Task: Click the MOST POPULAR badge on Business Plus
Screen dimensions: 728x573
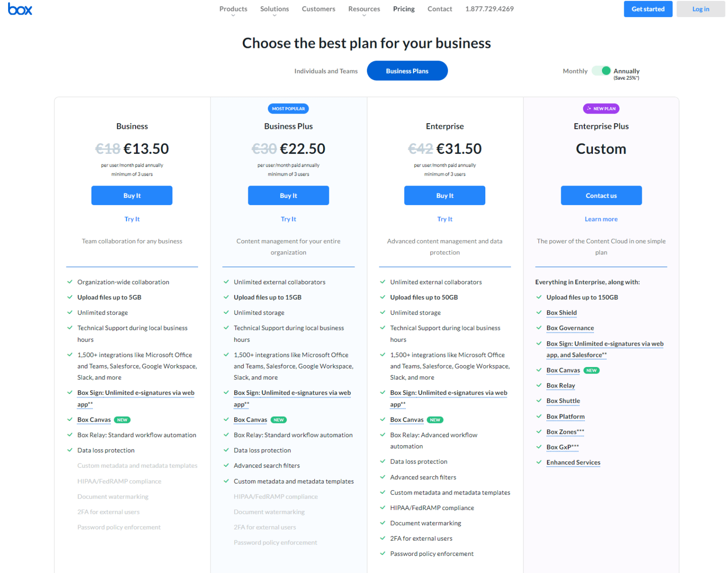Action: pos(288,108)
